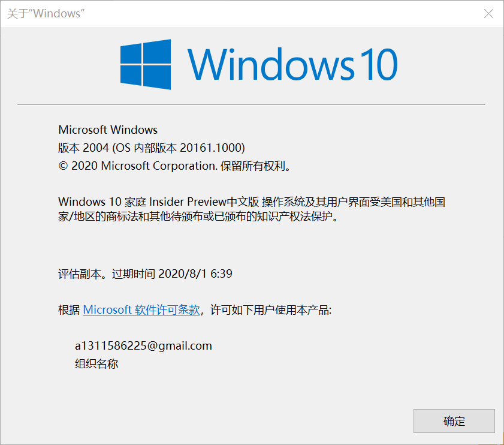
Task: Click the 组织名称 organization label
Action: (96, 363)
